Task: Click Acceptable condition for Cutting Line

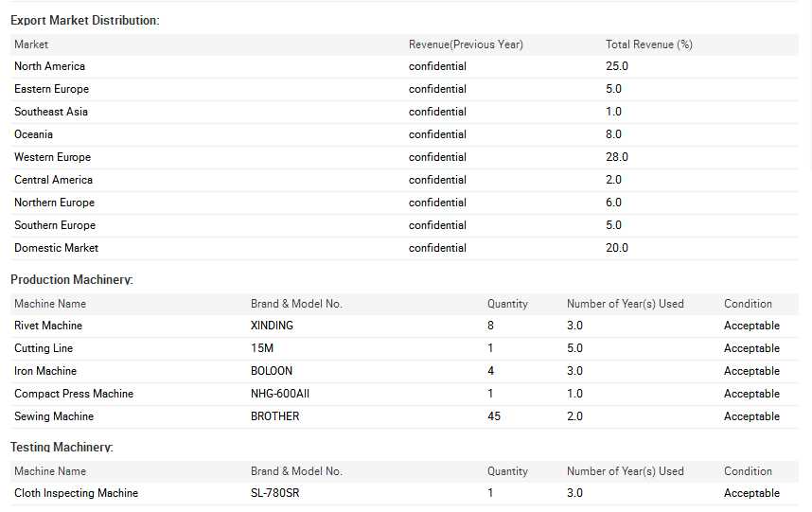Action: point(751,348)
